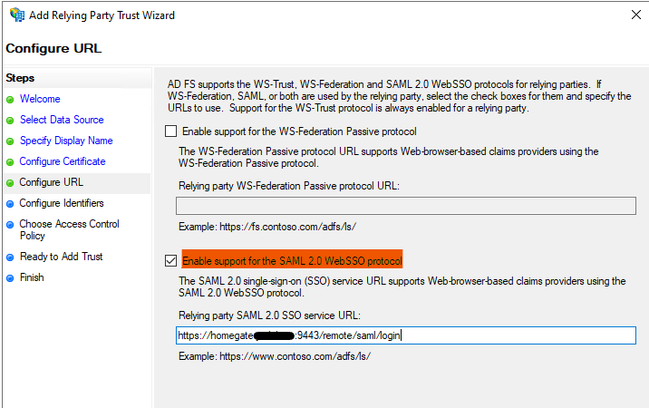The height and width of the screenshot is (408, 649).
Task: Click blue bullet beside Ready to Add Trust
Action: [x=10, y=257]
